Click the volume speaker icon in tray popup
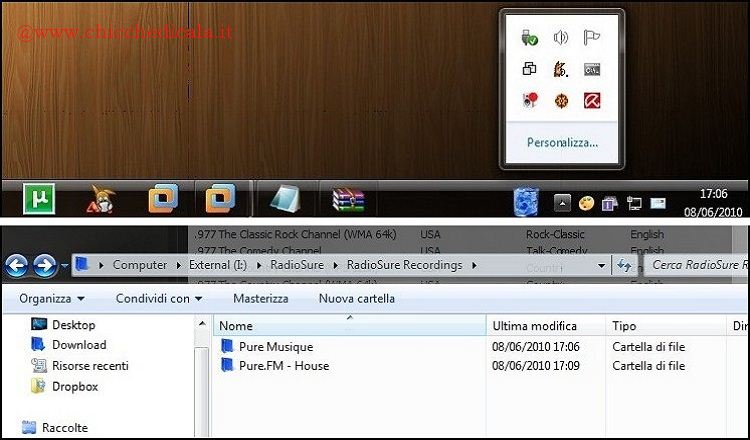Image resolution: width=750 pixels, height=440 pixels. (561, 38)
